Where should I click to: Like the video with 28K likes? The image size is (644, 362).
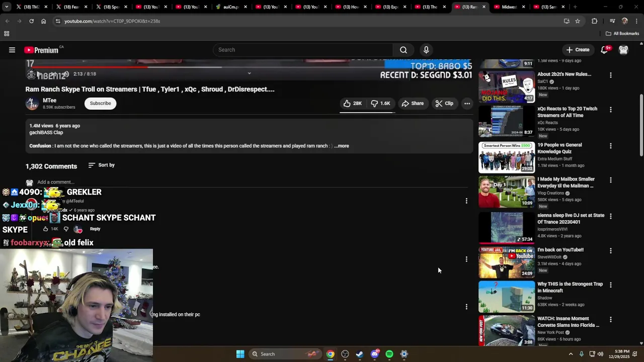[x=353, y=103]
